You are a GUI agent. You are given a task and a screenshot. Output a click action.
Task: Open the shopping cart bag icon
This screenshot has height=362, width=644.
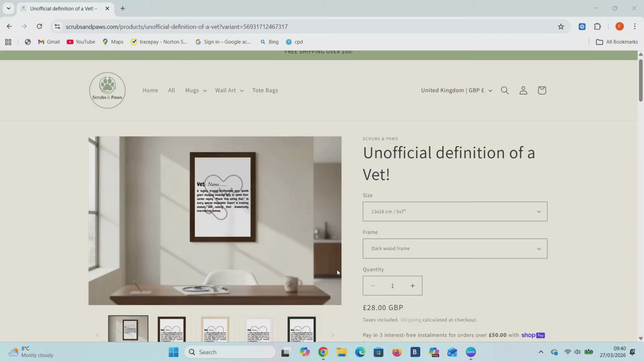(542, 90)
